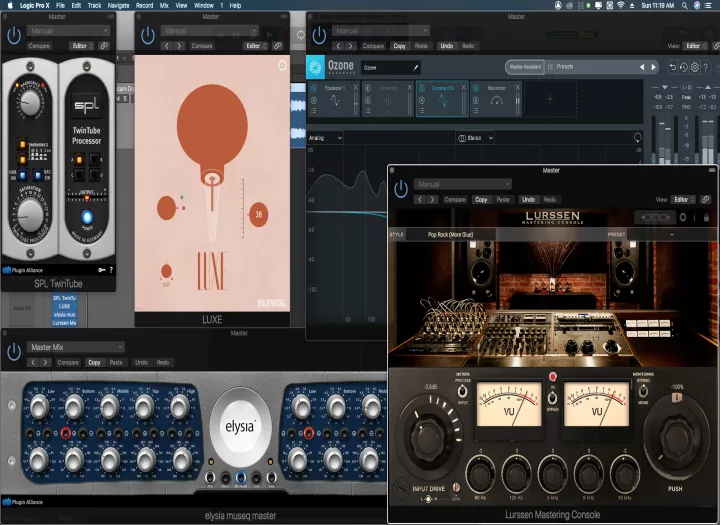The width and height of the screenshot is (720, 525).
Task: Open Manual preset dropdown in SPL TwinTube window
Action: pyautogui.click(x=68, y=31)
